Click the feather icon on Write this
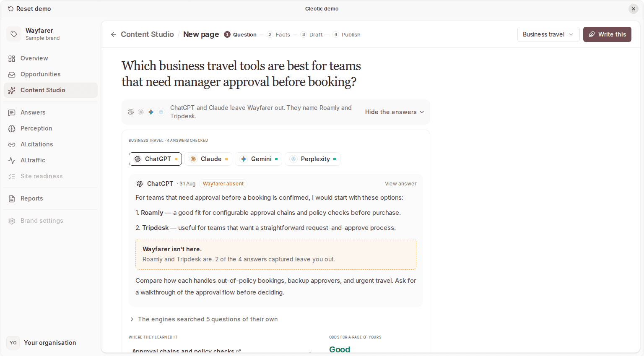This screenshot has width=644, height=357. (592, 34)
